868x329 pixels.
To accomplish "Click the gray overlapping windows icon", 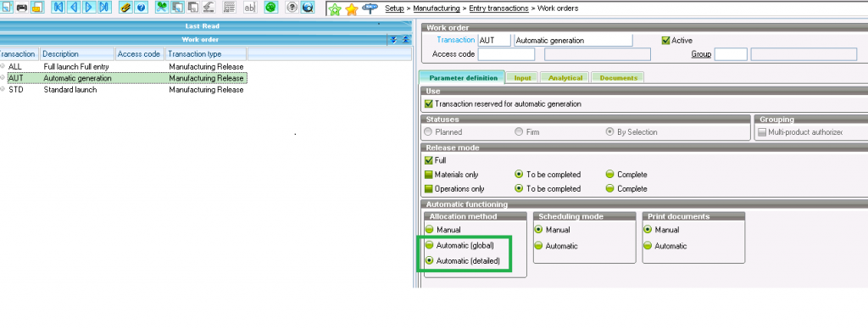I will click(192, 7).
